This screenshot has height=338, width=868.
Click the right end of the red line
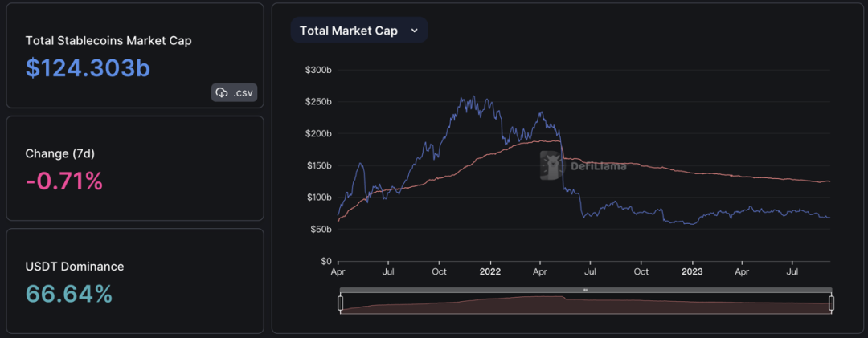[829, 181]
